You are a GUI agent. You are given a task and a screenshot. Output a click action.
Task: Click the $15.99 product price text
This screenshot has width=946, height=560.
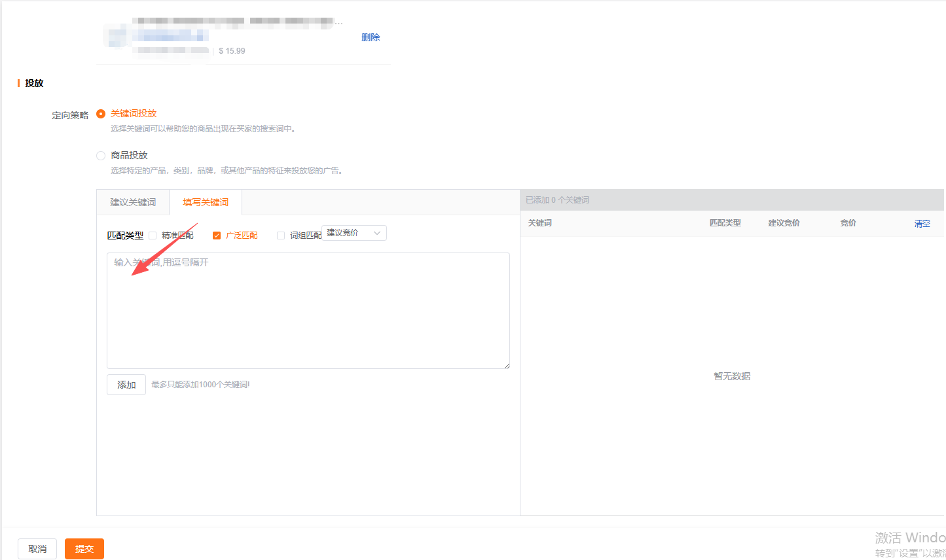click(232, 51)
